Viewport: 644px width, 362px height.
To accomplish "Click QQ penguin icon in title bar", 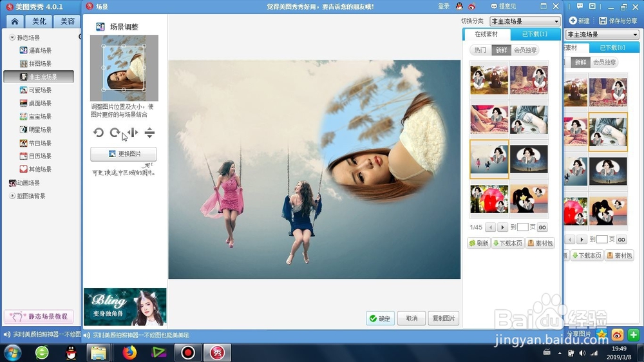I will pyautogui.click(x=459, y=6).
